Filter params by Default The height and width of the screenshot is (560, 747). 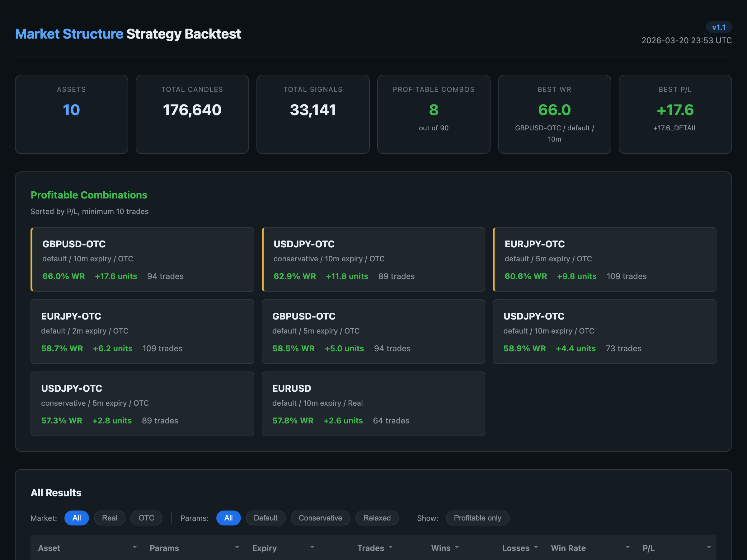coord(265,518)
